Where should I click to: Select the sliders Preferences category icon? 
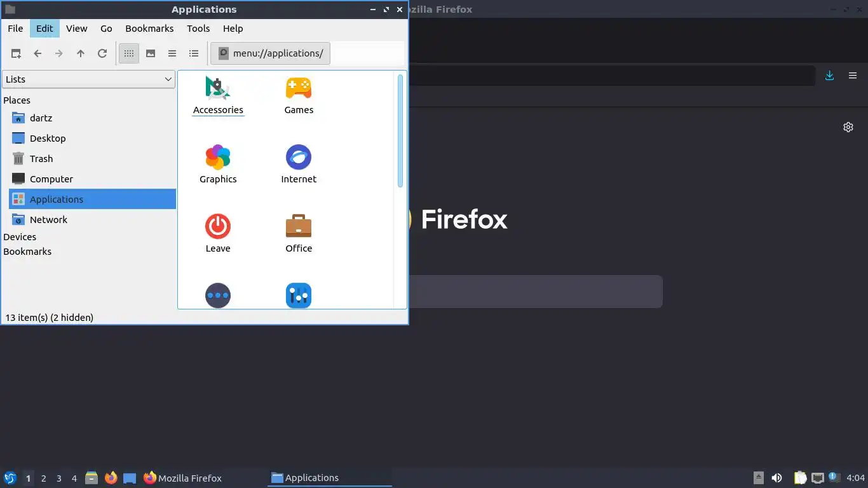(x=299, y=295)
